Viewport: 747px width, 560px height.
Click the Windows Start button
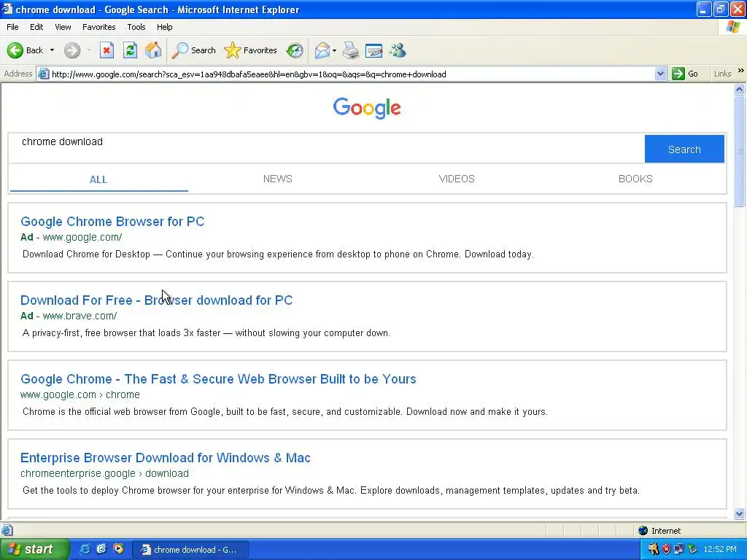(x=34, y=550)
